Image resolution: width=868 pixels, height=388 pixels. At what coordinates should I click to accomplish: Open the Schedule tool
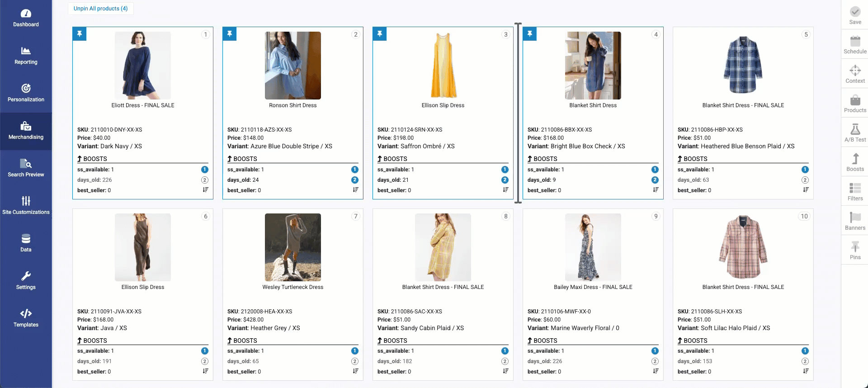[x=855, y=45]
